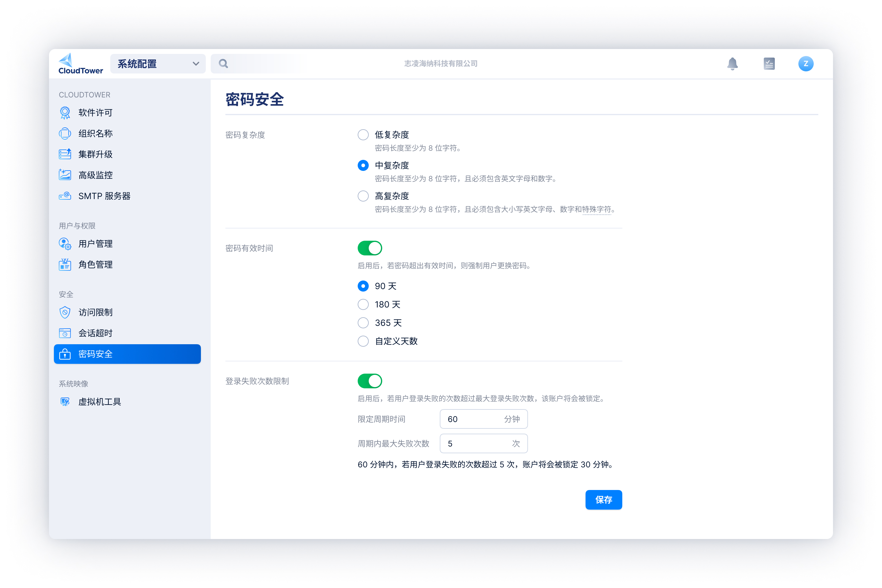
Task: Toggle the 密码有效时间 switch
Action: click(370, 248)
